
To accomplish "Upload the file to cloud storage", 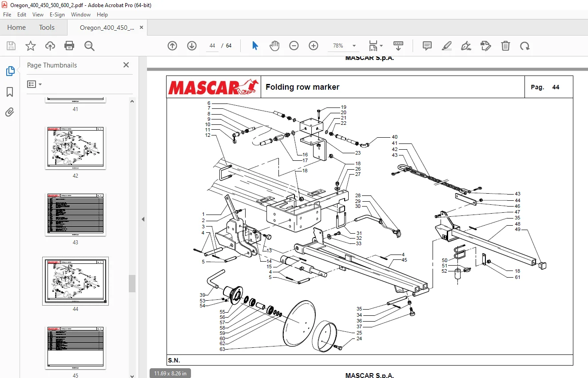I will click(50, 46).
